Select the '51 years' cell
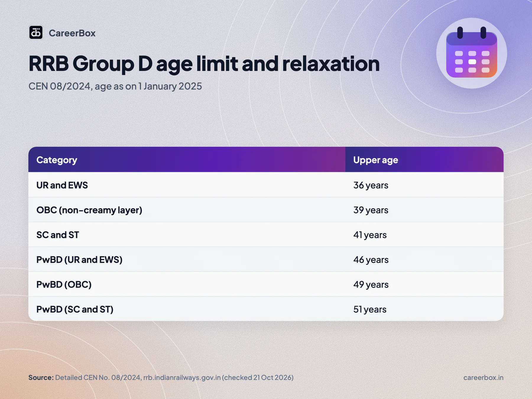532x399 pixels. (x=424, y=309)
